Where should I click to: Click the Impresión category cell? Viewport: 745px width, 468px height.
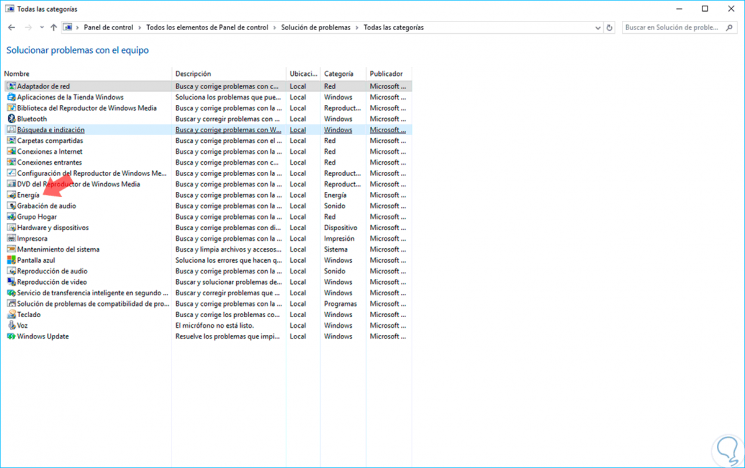(x=339, y=239)
